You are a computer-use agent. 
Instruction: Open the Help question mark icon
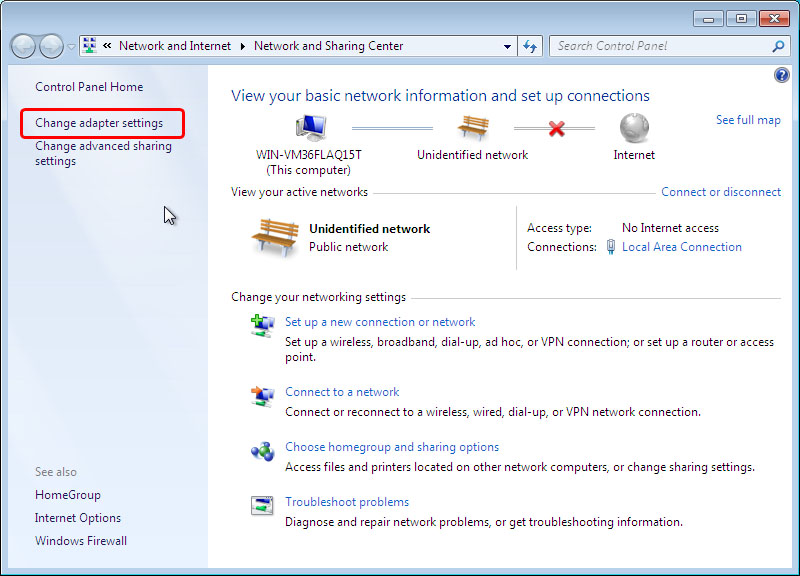click(782, 76)
